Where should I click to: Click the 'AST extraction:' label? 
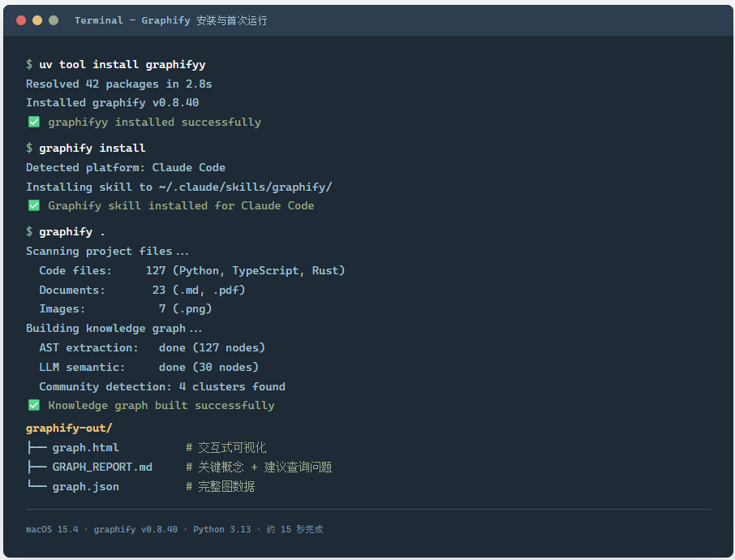[x=89, y=348]
